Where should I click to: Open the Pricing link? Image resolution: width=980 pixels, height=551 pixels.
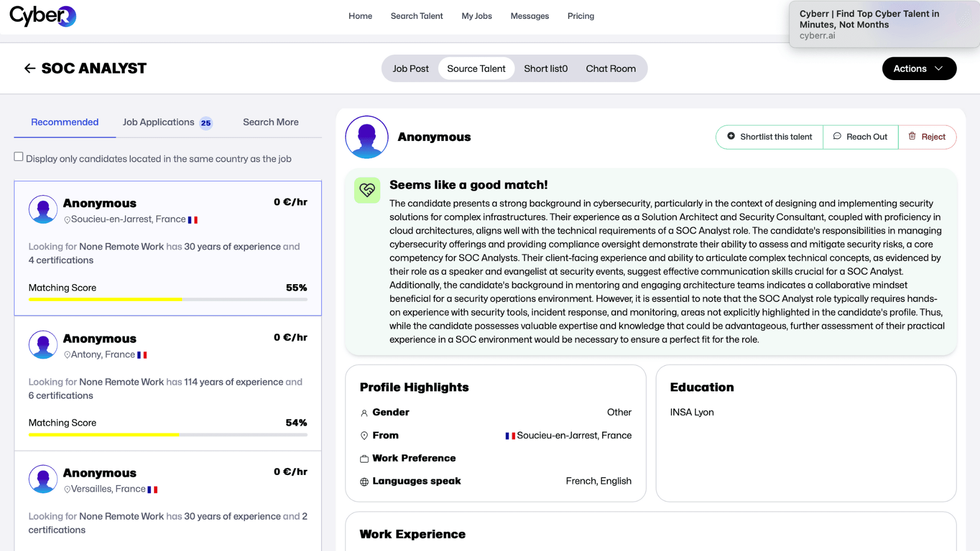[x=580, y=16]
